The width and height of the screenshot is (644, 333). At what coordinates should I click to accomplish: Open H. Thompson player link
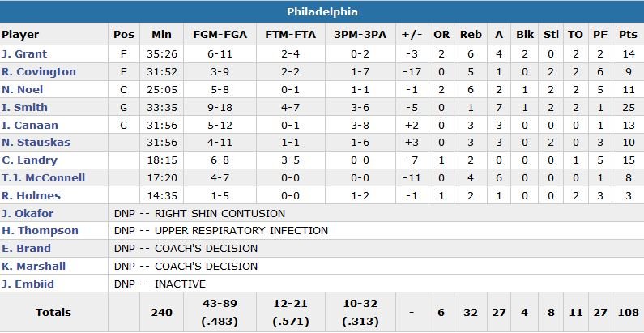pos(40,231)
